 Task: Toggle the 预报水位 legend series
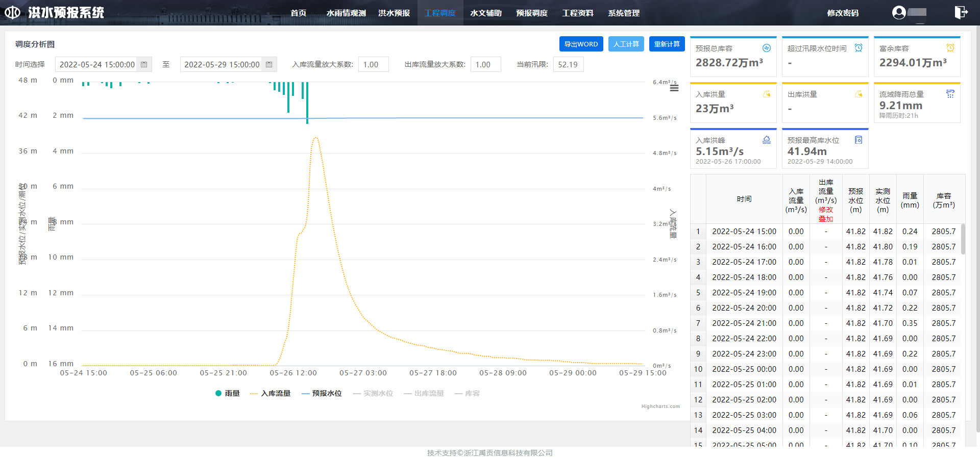click(322, 393)
